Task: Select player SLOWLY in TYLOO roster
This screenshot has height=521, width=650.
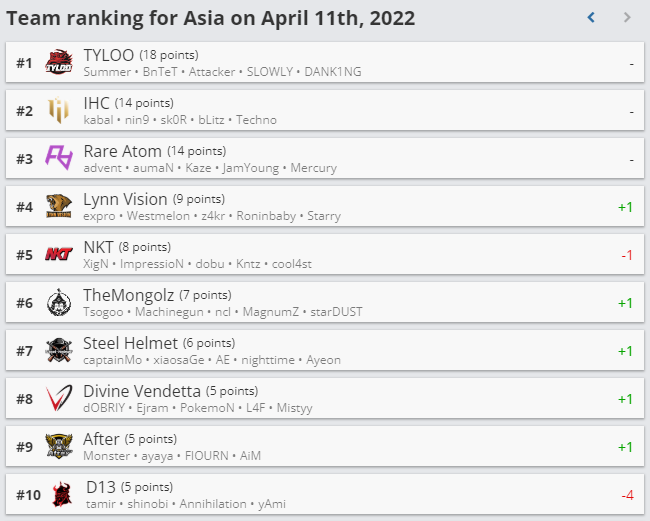Action: pyautogui.click(x=270, y=72)
